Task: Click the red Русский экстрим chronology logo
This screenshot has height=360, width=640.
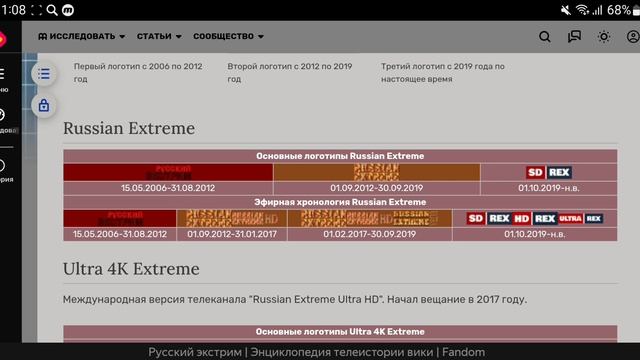Action: point(120,219)
